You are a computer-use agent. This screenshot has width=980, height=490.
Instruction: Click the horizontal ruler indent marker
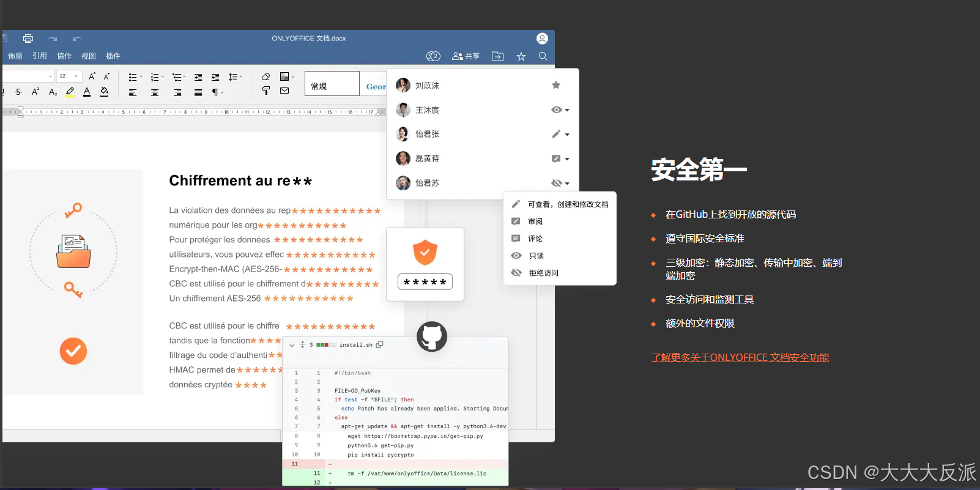(21, 112)
